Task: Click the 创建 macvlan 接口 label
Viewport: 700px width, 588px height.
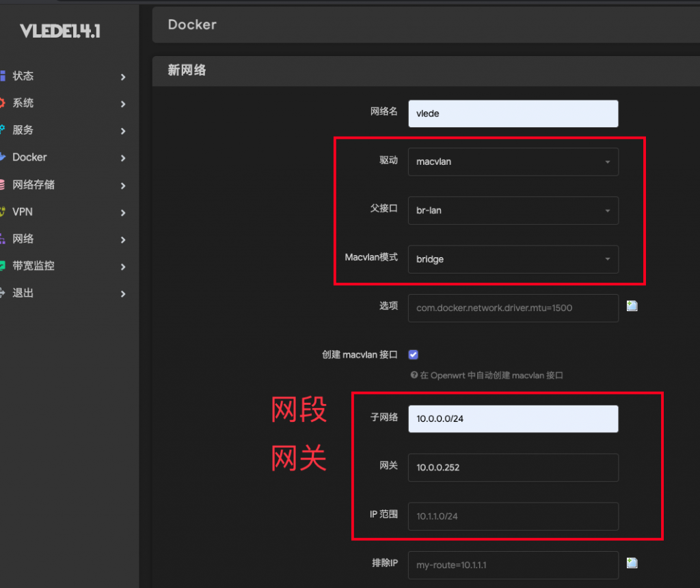Action: (x=360, y=354)
